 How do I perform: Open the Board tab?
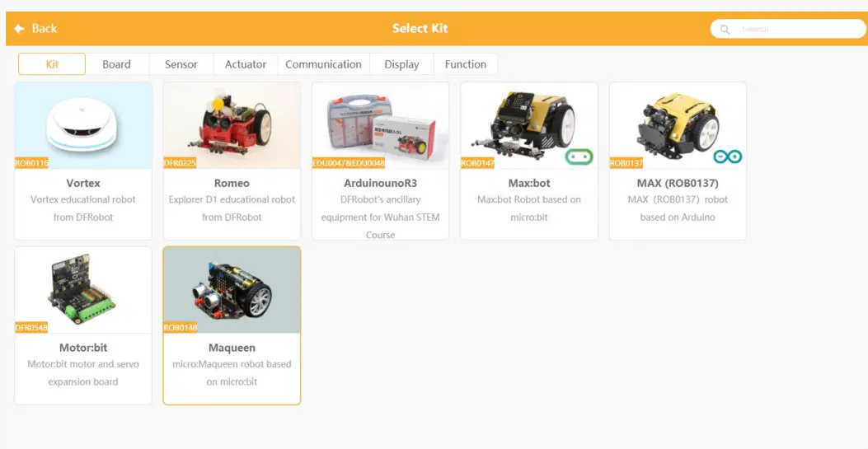[x=117, y=64]
